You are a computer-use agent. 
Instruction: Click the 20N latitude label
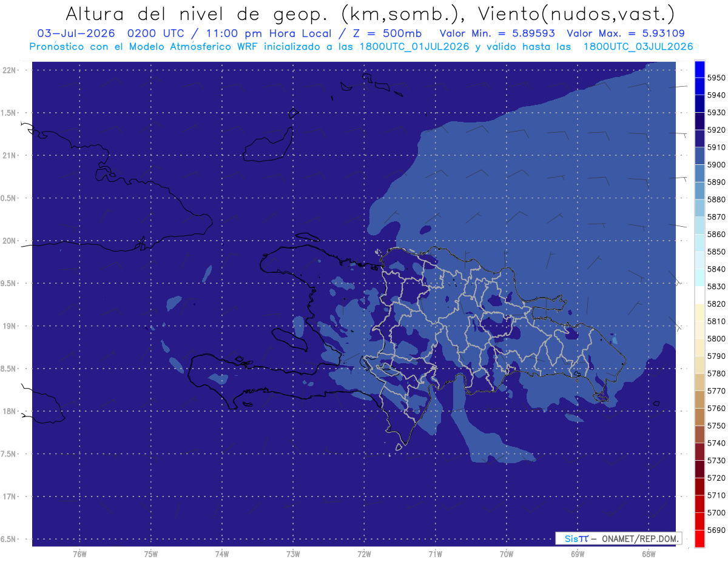[x=9, y=241]
